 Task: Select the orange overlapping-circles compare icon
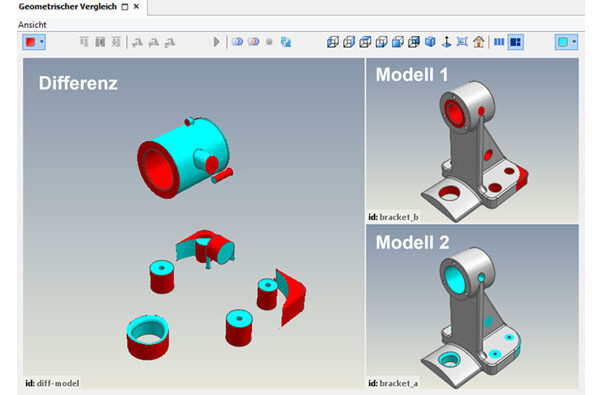coord(253,41)
